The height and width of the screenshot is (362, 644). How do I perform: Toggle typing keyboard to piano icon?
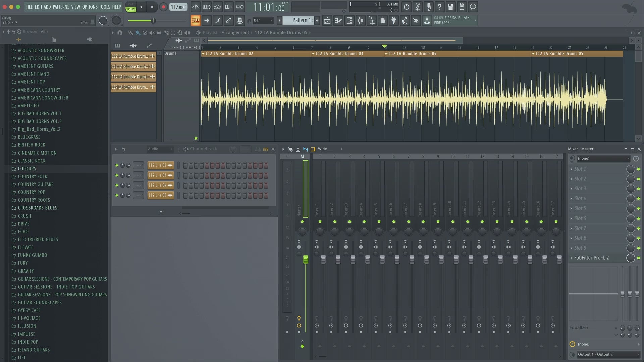click(x=195, y=21)
